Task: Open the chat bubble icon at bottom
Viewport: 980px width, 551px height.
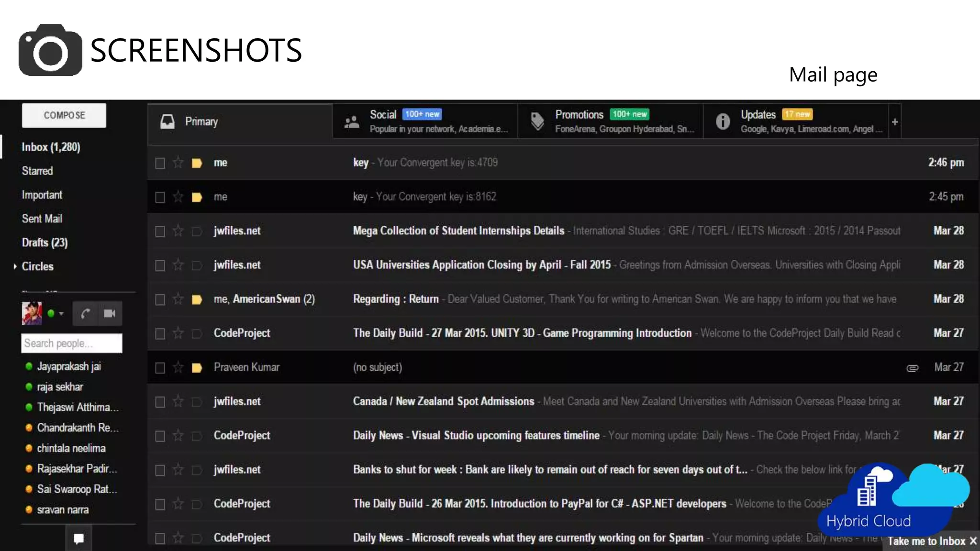Action: coord(78,539)
